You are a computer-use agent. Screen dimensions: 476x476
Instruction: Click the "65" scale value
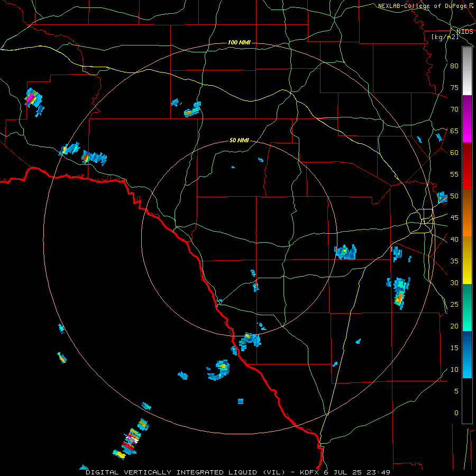(454, 131)
